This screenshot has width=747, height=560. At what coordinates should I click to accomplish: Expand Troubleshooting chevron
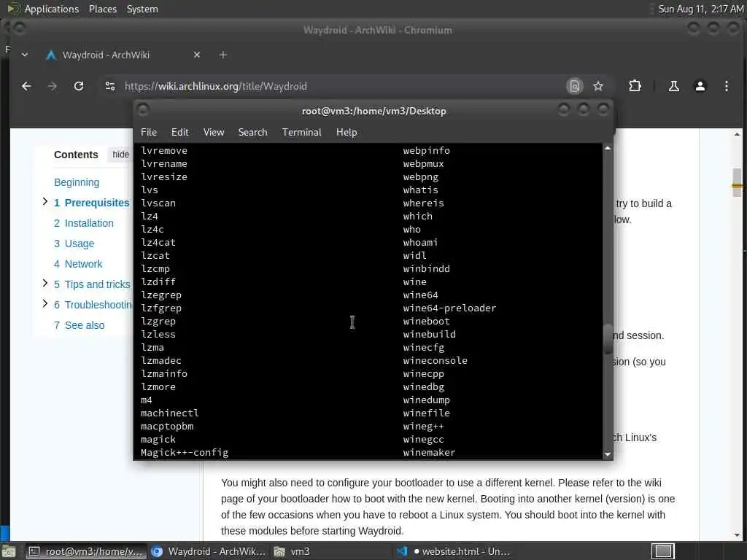tap(44, 303)
